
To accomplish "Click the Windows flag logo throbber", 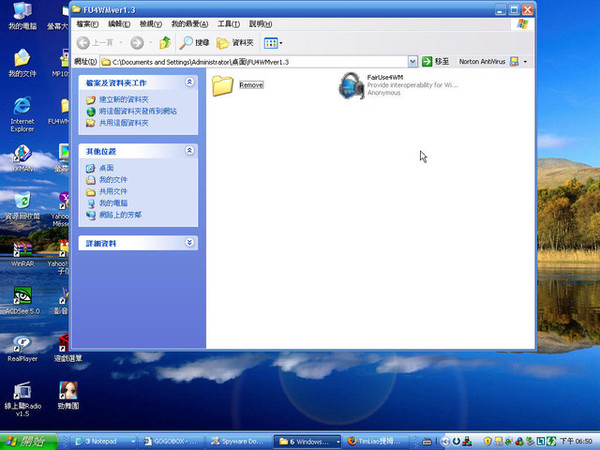I will pyautogui.click(x=522, y=24).
